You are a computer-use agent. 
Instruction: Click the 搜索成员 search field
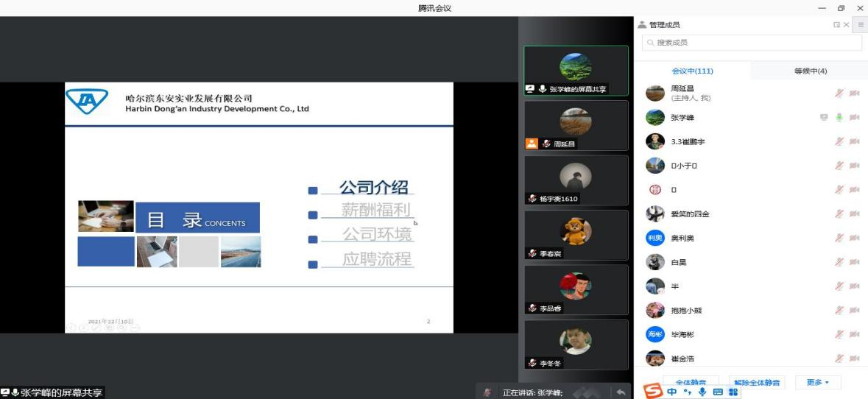751,43
